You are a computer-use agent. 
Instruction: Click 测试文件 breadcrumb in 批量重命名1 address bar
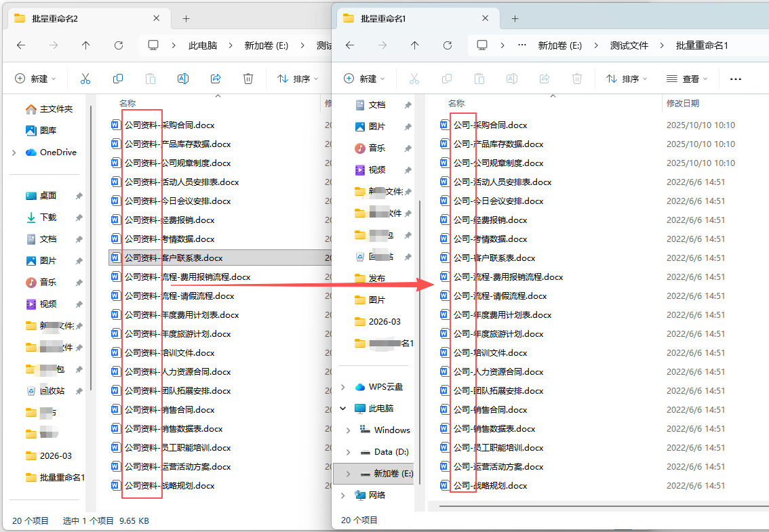pyautogui.click(x=629, y=45)
